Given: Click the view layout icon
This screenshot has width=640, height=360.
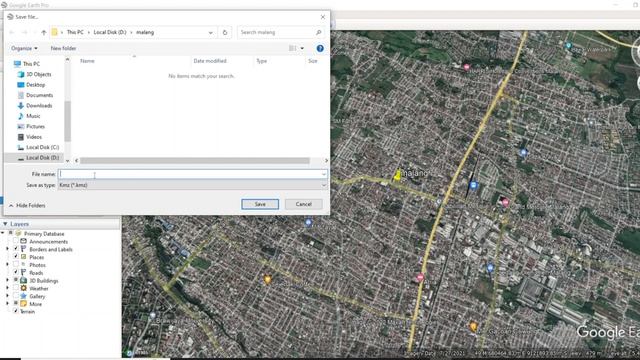Looking at the screenshot, I should coord(293,48).
